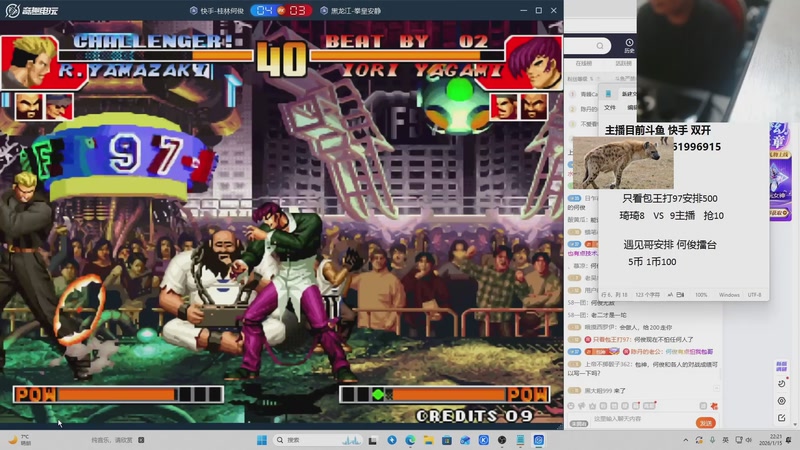Open the weather widget in taskbar
800x450 pixels.
(19, 439)
